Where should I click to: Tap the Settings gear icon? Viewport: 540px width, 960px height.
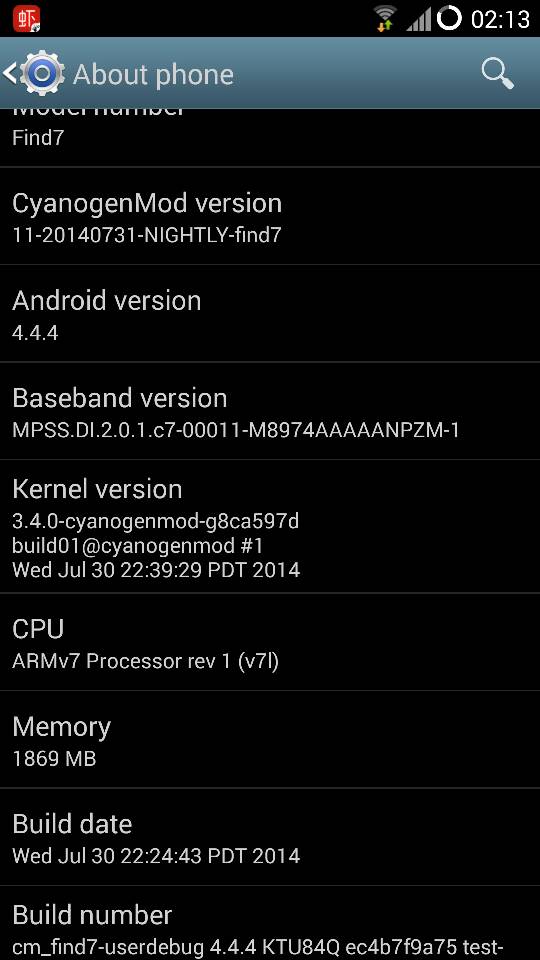(42, 74)
